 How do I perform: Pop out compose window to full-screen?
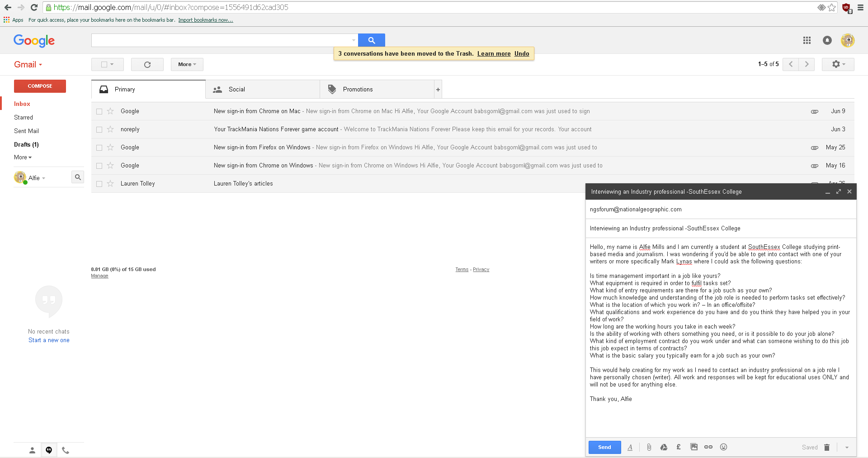point(839,192)
